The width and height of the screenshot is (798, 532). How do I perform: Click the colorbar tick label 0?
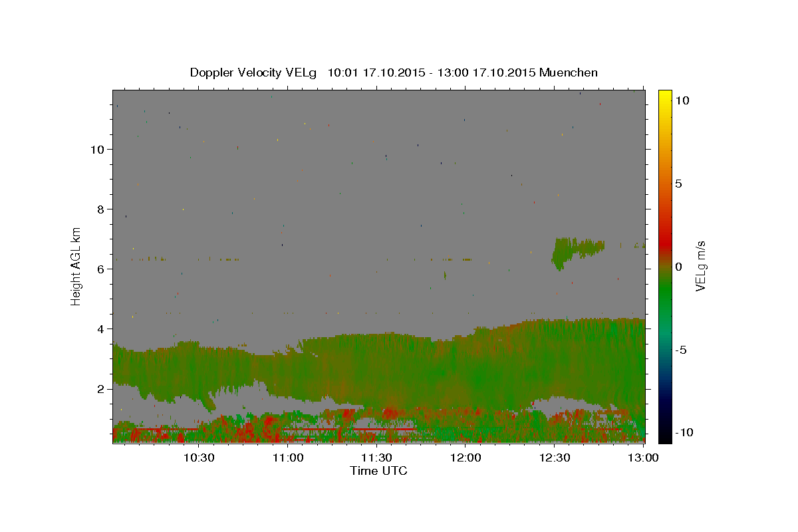[x=678, y=267]
